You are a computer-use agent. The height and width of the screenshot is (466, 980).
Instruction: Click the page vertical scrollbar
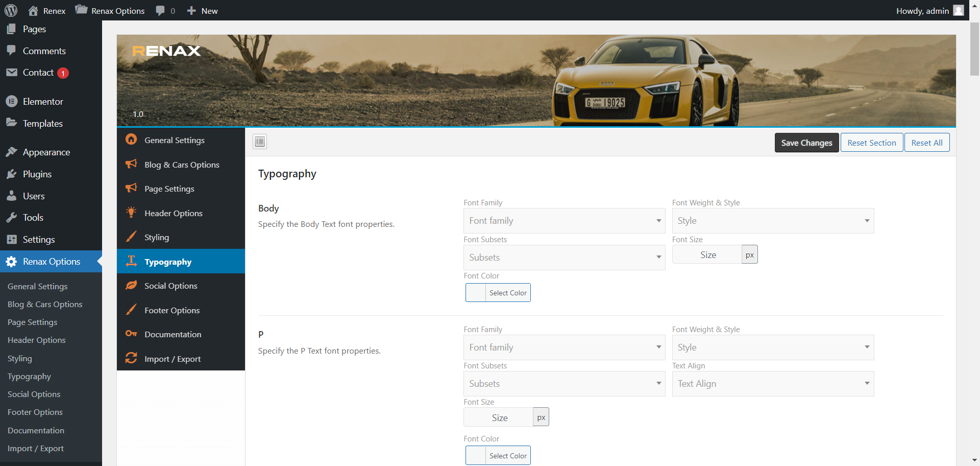pos(974,50)
